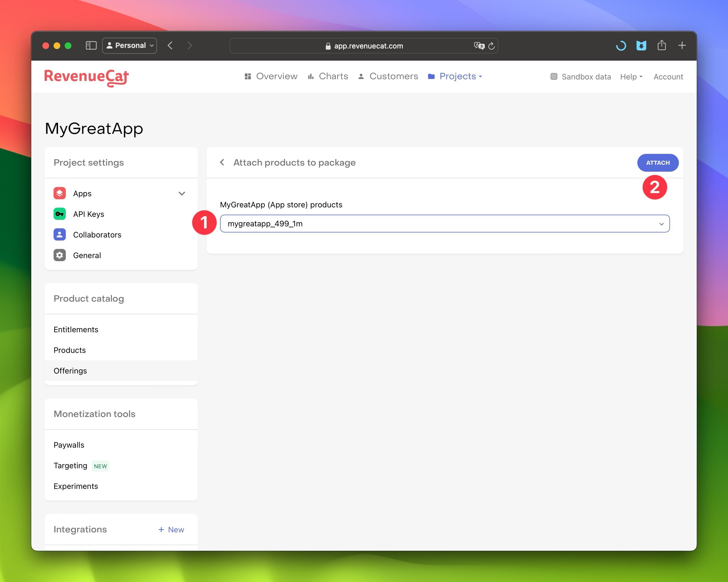
Task: Click the API Keys key icon
Action: (x=59, y=214)
